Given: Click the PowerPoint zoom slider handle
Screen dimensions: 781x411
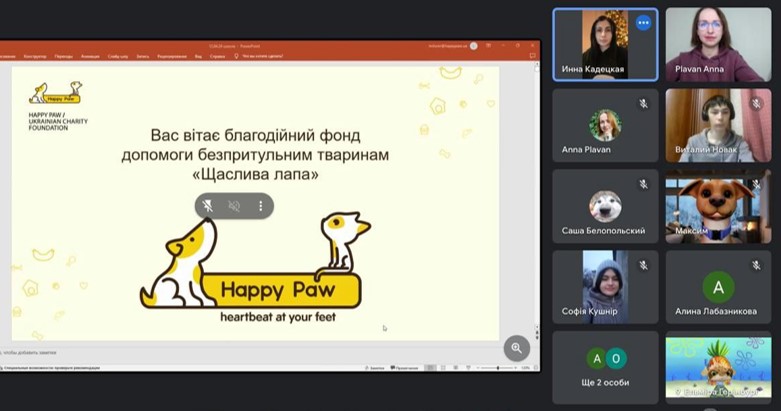Looking at the screenshot, I should coord(498,368).
